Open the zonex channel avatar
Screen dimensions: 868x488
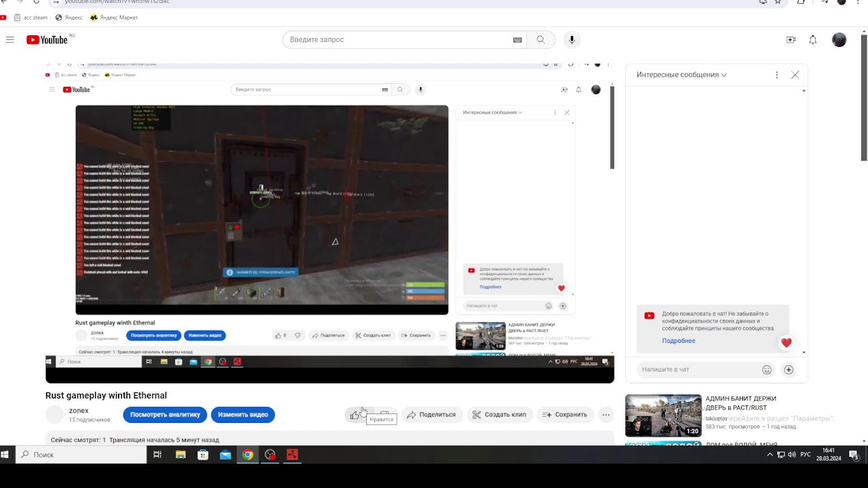[x=54, y=414]
